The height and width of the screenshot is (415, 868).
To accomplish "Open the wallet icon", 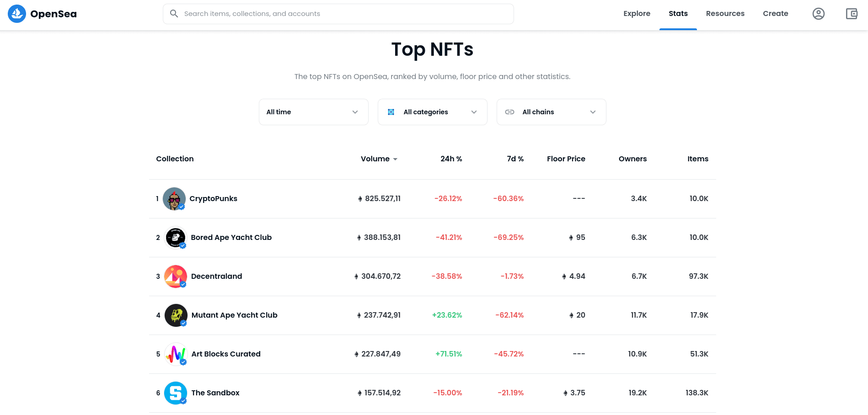I will tap(852, 14).
